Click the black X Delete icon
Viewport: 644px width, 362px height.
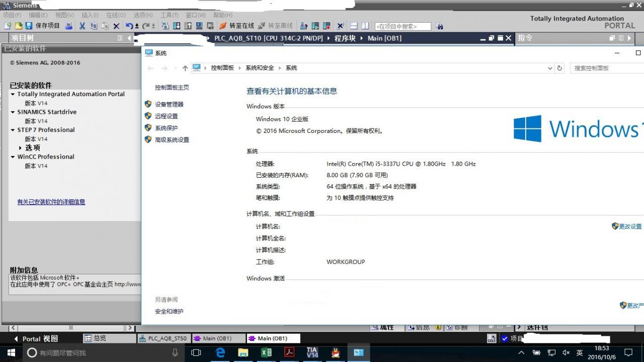pos(116,26)
